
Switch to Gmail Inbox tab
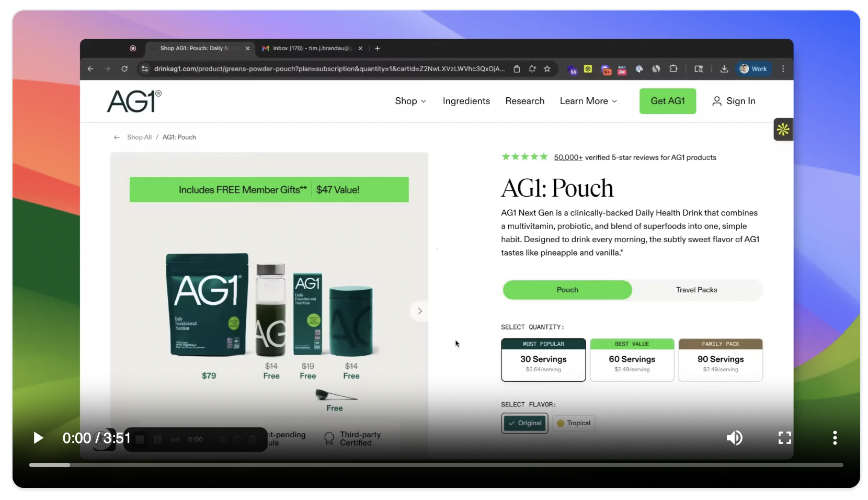(312, 48)
